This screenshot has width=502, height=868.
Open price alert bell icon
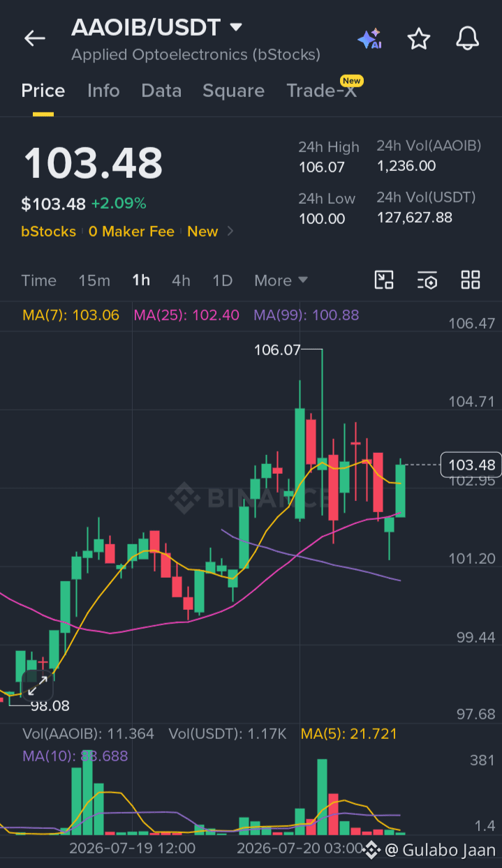[467, 38]
